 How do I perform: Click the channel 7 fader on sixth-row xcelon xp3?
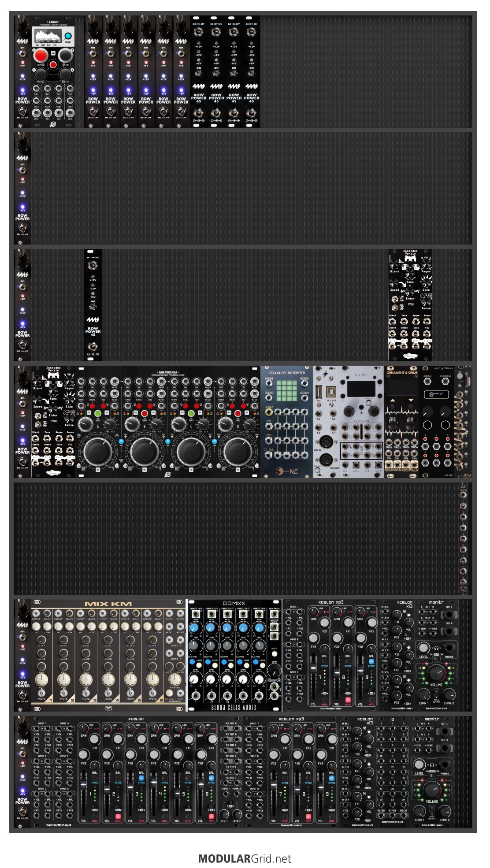[x=313, y=669]
